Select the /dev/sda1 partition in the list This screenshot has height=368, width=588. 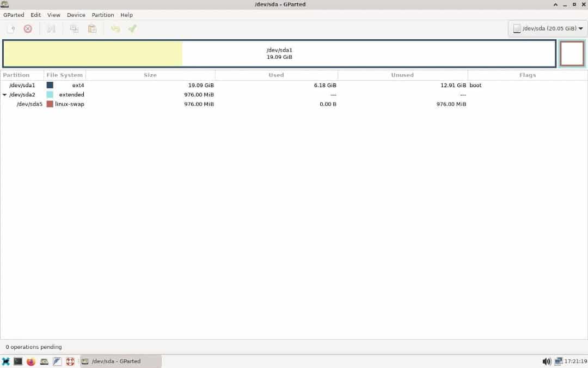click(22, 85)
